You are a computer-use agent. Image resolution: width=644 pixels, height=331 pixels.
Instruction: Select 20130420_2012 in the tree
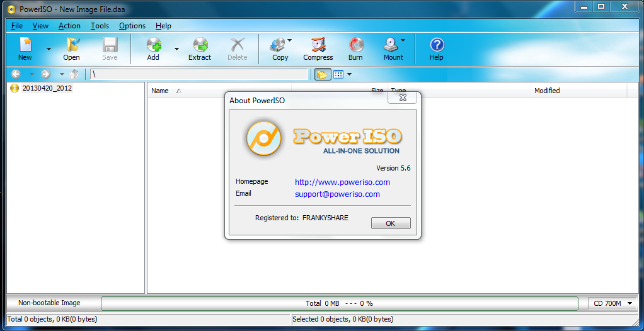pos(47,88)
